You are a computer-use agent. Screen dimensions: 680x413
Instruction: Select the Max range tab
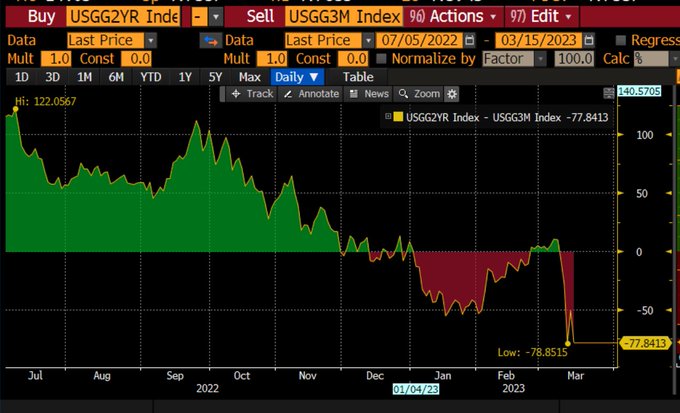click(249, 77)
